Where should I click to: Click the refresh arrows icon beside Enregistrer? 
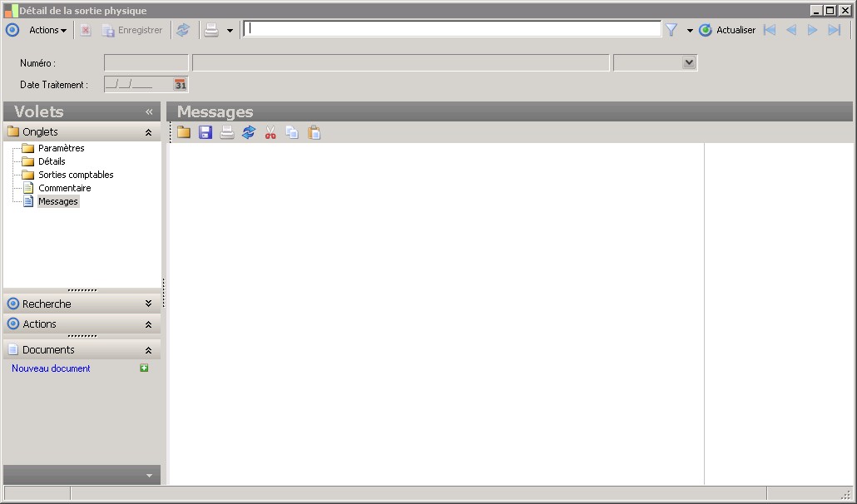pos(183,30)
